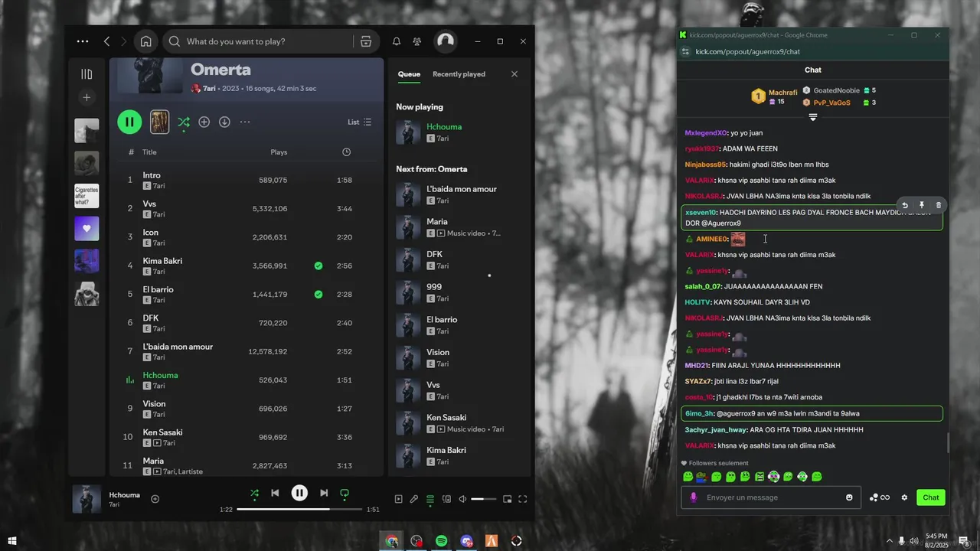Switch to the Recently played tab

point(459,74)
